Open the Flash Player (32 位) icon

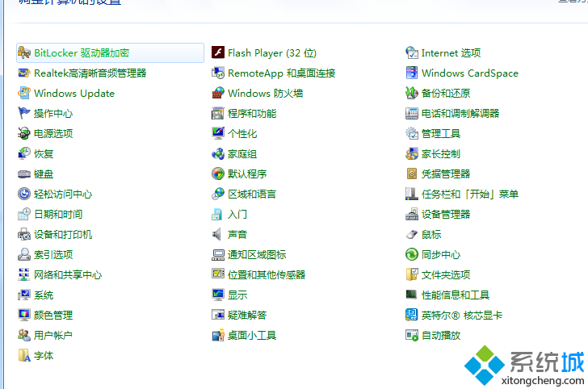pos(218,52)
